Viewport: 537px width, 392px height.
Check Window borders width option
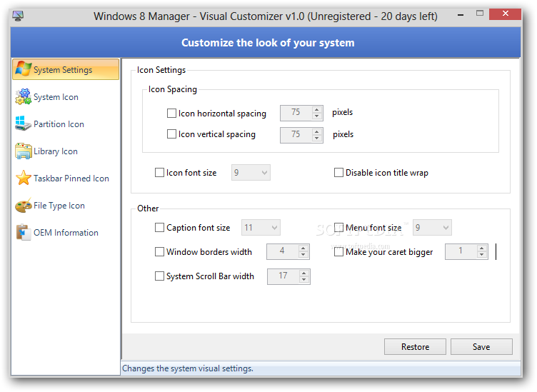pyautogui.click(x=159, y=251)
